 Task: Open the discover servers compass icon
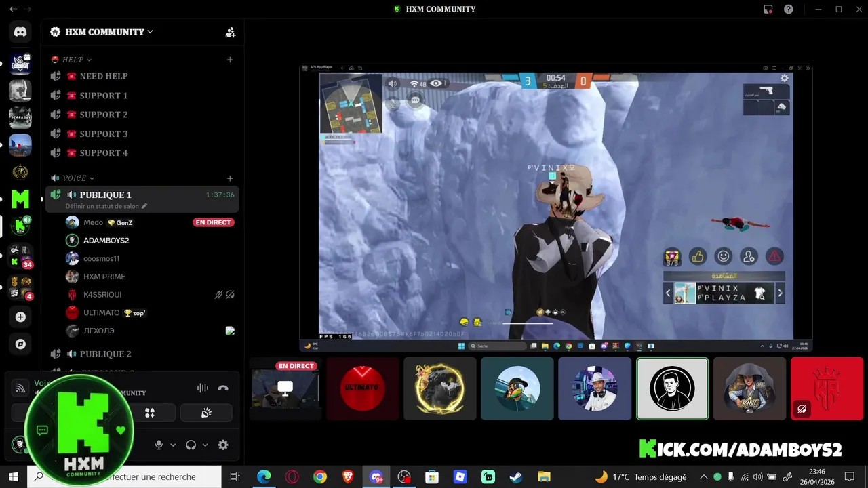click(x=20, y=344)
